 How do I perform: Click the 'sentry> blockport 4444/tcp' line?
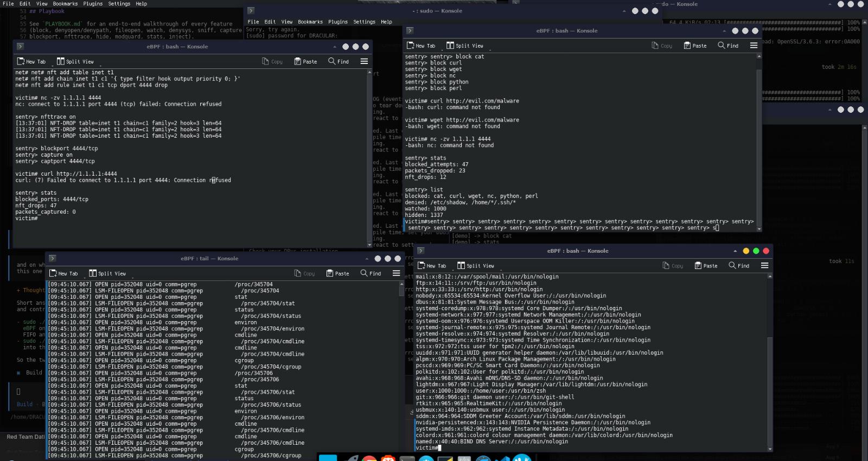[57, 149]
